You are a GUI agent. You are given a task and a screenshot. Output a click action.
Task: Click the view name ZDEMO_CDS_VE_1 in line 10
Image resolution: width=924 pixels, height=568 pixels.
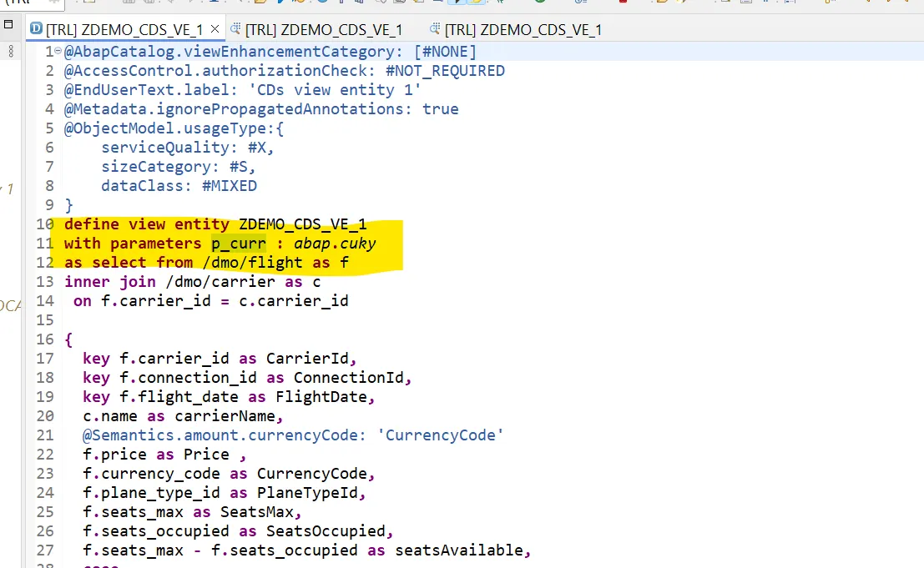point(302,224)
